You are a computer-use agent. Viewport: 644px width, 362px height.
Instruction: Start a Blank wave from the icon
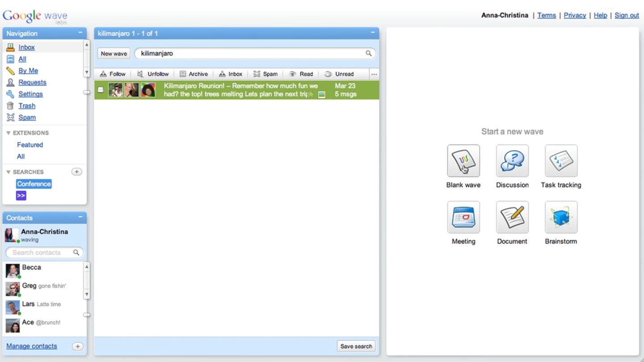[x=463, y=161]
